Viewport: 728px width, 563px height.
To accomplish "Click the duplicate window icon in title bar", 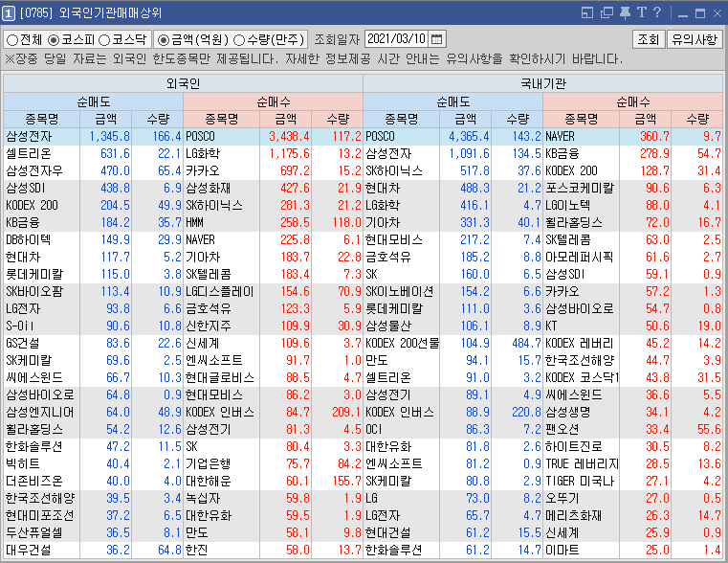I will click(607, 12).
